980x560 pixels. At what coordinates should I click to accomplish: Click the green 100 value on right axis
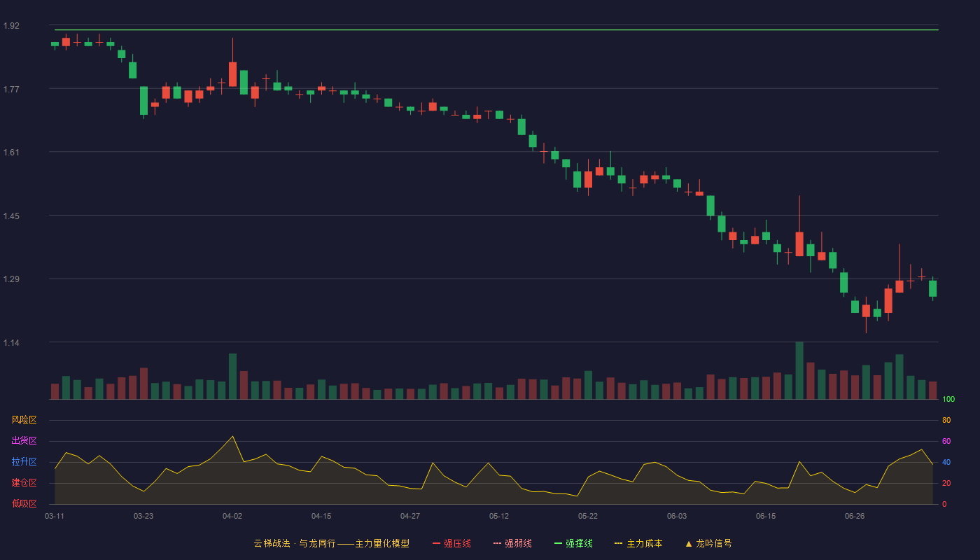click(948, 400)
